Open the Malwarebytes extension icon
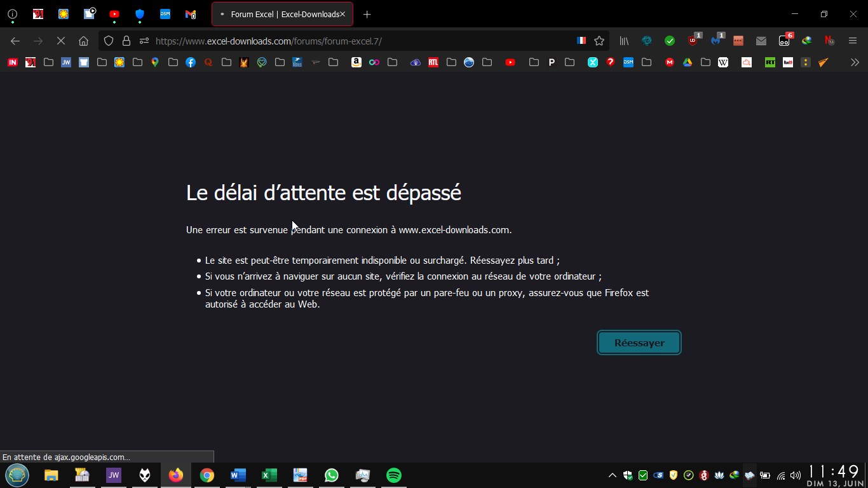The width and height of the screenshot is (868, 488). click(716, 40)
